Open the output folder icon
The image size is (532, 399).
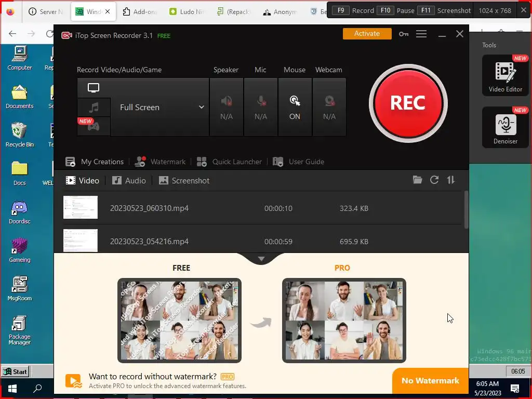[417, 180]
